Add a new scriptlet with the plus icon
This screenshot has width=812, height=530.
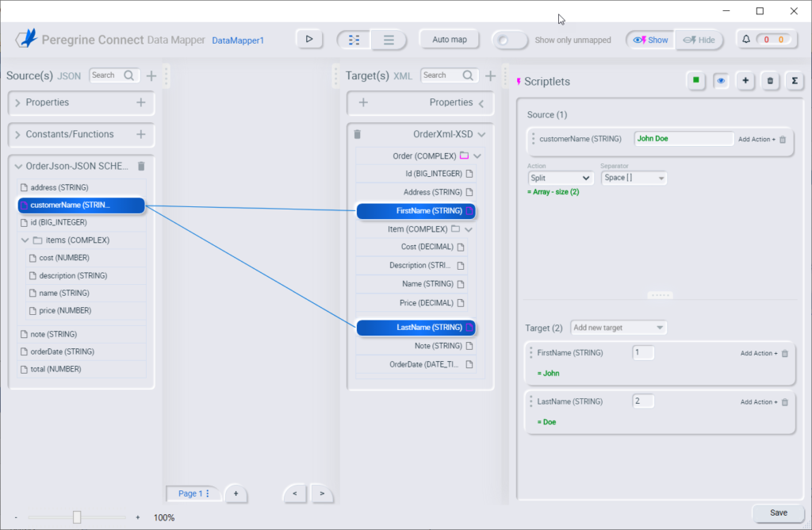[745, 80]
